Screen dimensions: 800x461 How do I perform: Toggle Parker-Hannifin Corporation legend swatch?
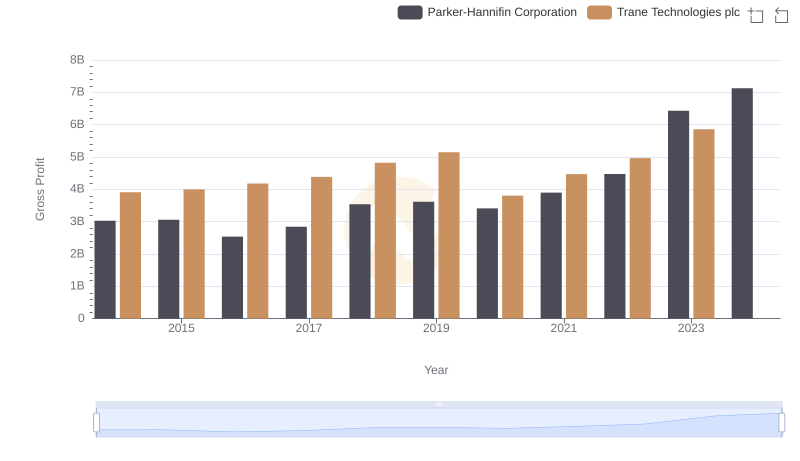(410, 12)
